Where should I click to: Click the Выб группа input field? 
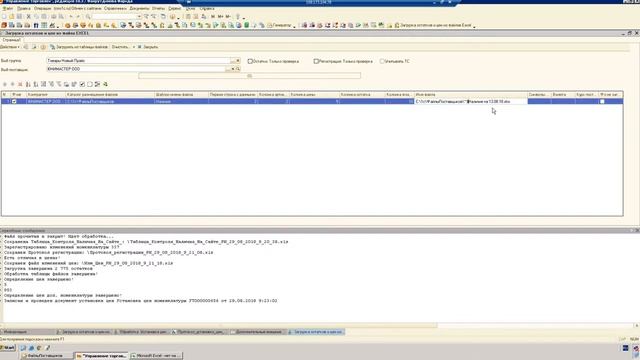click(138, 60)
